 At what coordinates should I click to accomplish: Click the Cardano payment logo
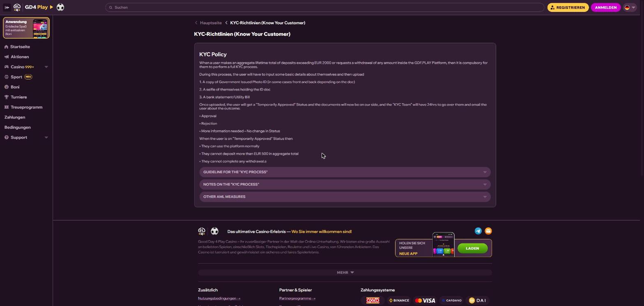452,301
